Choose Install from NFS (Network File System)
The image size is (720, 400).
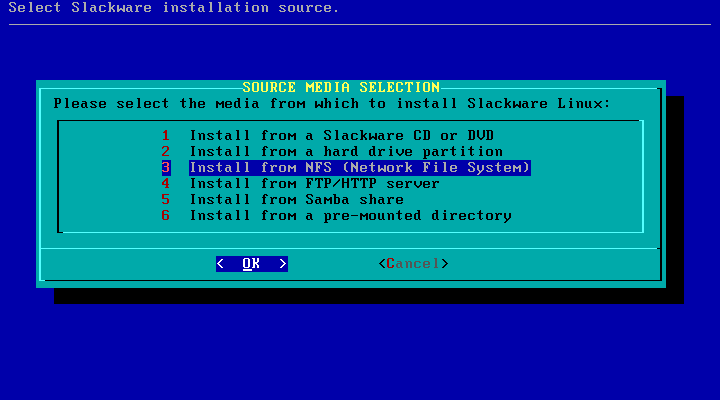tap(360, 168)
